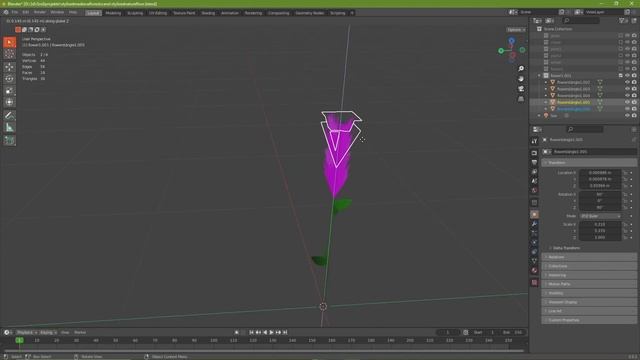This screenshot has width=640, height=360.
Task: Hide the Sun object with eye icon
Action: point(627,116)
